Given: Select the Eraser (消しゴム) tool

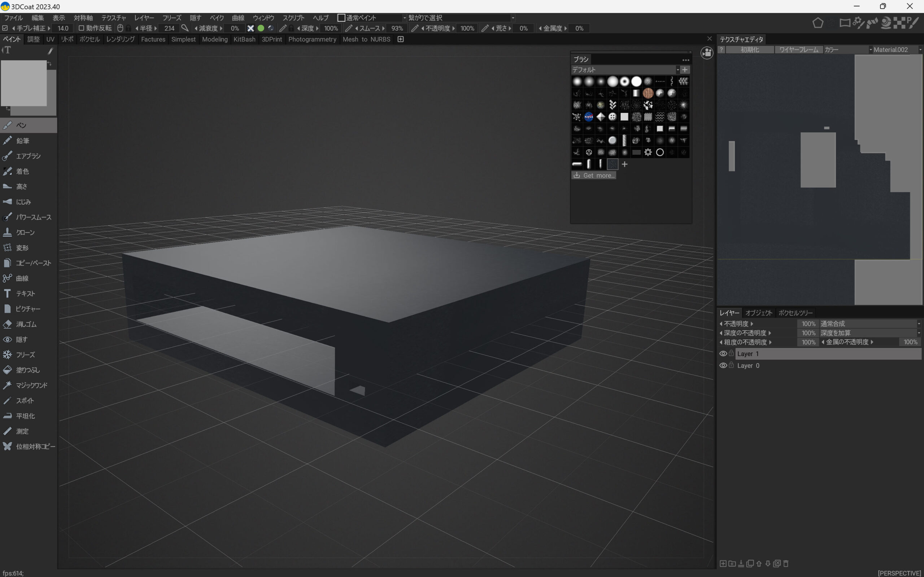Looking at the screenshot, I should [x=26, y=324].
